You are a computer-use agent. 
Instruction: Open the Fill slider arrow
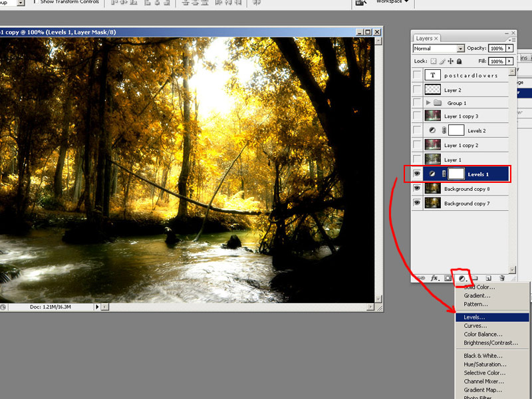pyautogui.click(x=509, y=61)
